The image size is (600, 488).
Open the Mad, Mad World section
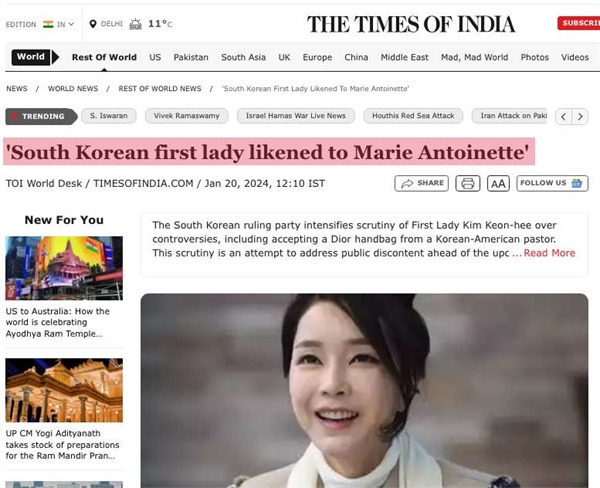(474, 57)
